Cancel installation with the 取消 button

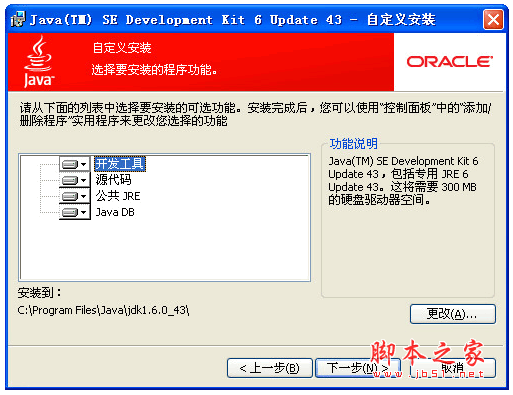pos(453,368)
